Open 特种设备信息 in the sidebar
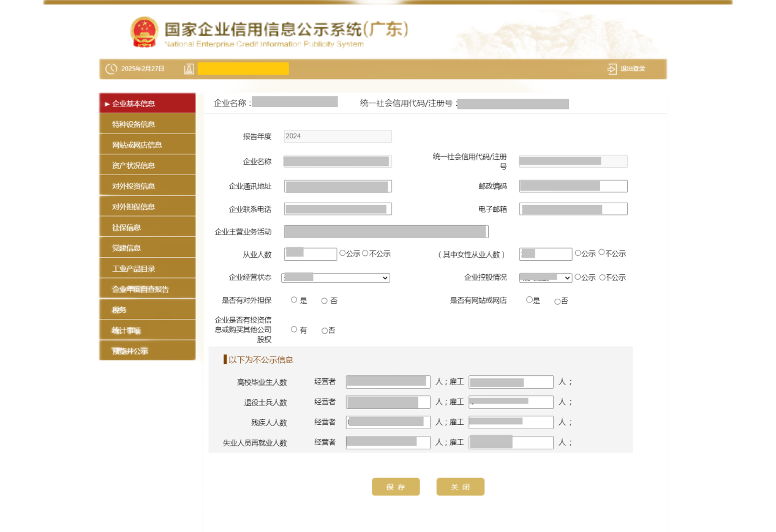 click(148, 124)
